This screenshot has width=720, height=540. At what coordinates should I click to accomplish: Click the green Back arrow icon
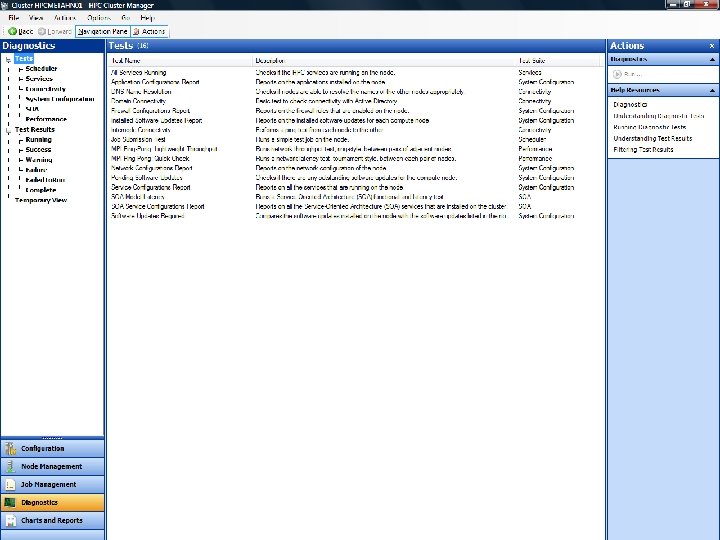pos(12,31)
